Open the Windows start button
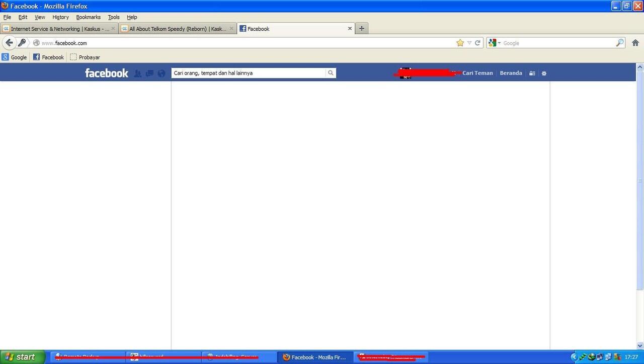 23,357
